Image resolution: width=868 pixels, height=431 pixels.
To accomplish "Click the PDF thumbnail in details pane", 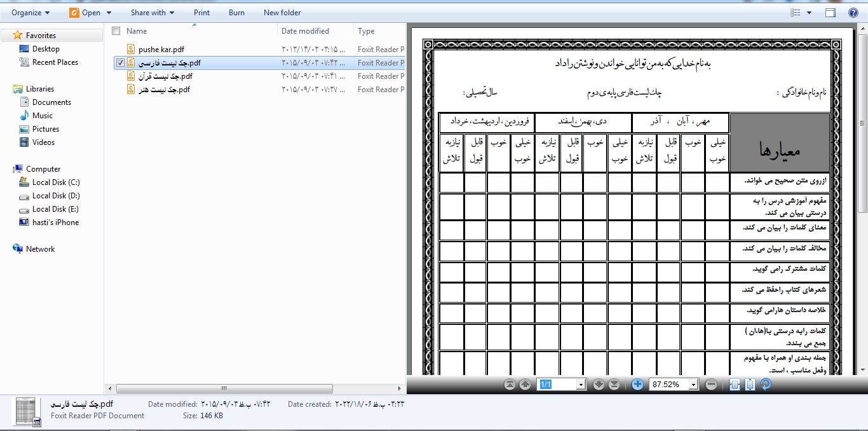I will 28,411.
